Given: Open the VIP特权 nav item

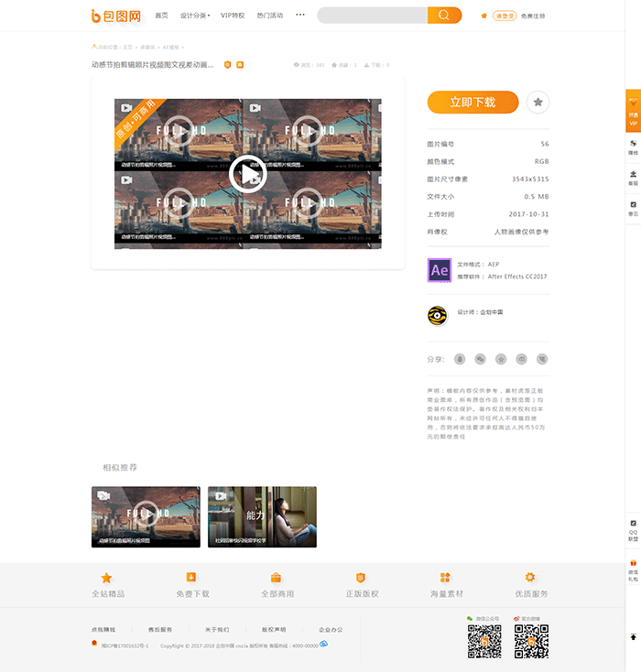Looking at the screenshot, I should 233,16.
